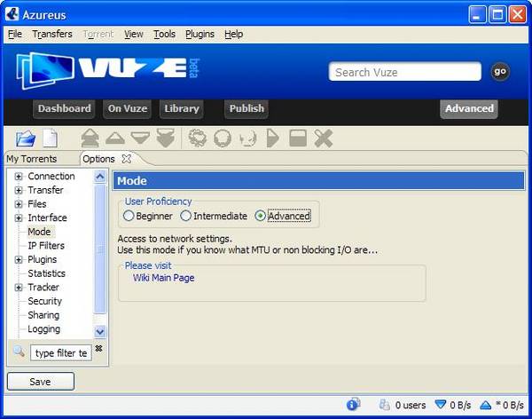Clear the filter text with X icon
Screen dimensions: 532x419
point(98,348)
